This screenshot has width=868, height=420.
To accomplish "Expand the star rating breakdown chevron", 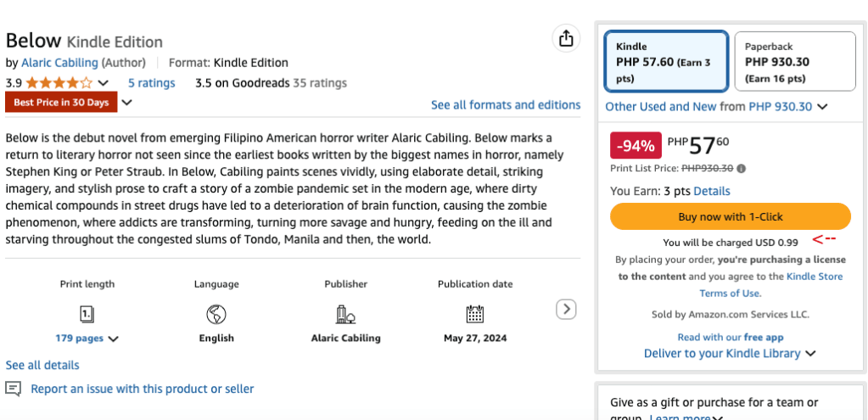I will (104, 83).
